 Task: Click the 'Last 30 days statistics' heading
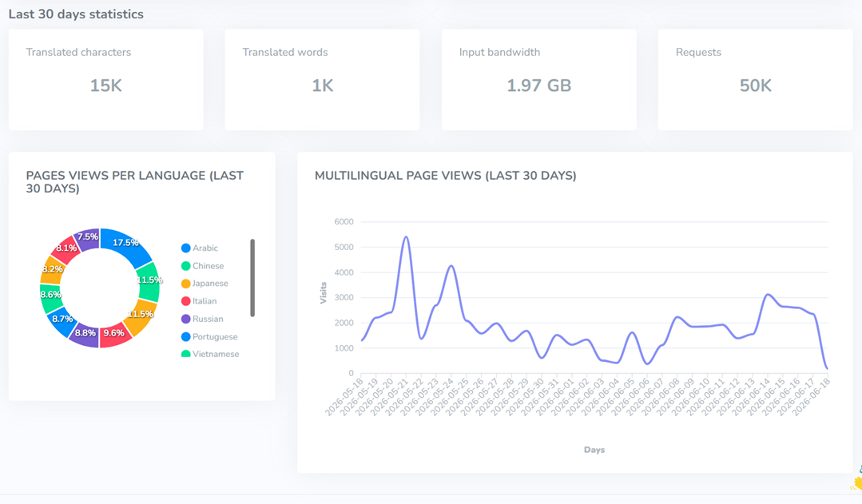point(76,14)
